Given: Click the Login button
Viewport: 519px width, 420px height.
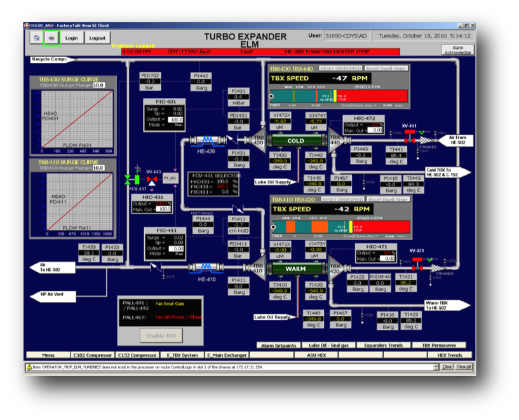Looking at the screenshot, I should [71, 38].
